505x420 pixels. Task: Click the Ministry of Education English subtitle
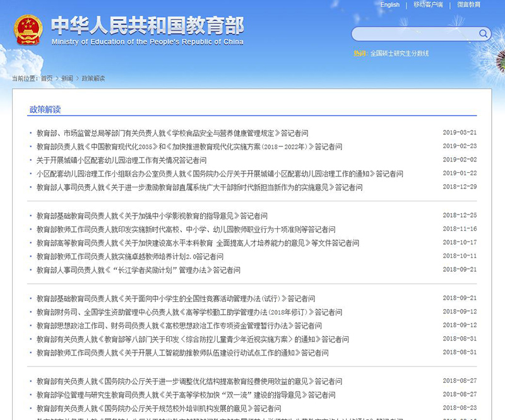pyautogui.click(x=148, y=42)
